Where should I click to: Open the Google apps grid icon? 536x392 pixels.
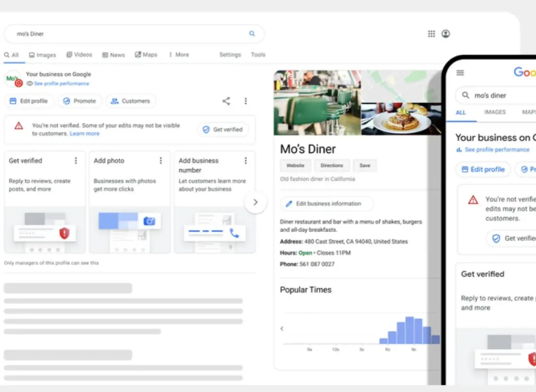(x=431, y=33)
